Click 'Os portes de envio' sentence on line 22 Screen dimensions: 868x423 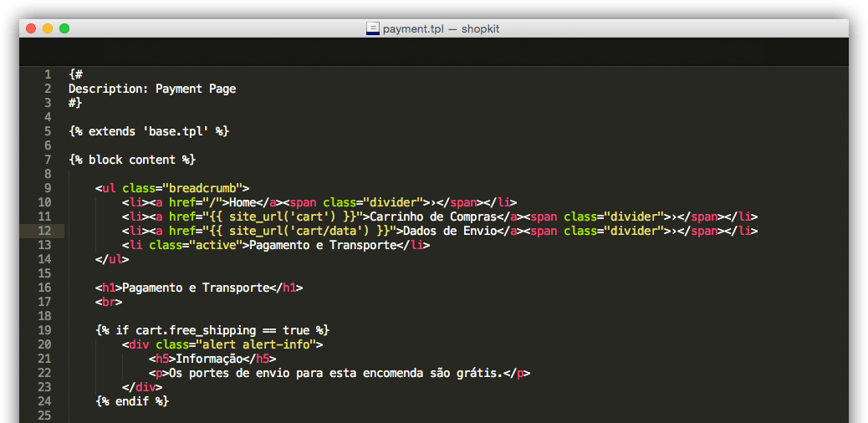coord(336,373)
